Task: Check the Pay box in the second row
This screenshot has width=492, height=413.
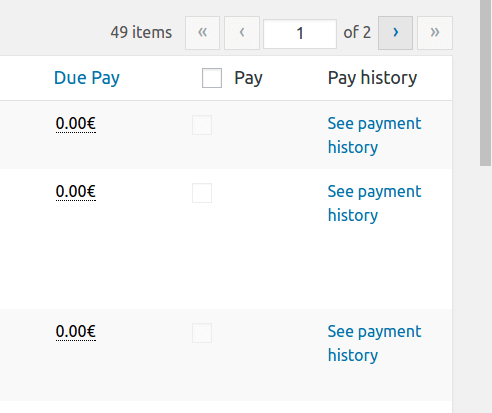Action: pos(202,193)
